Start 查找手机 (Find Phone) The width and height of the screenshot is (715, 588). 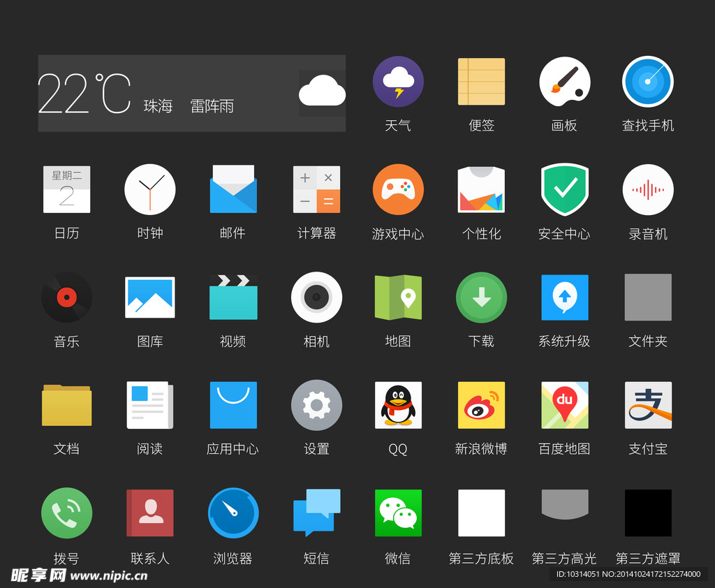647,82
